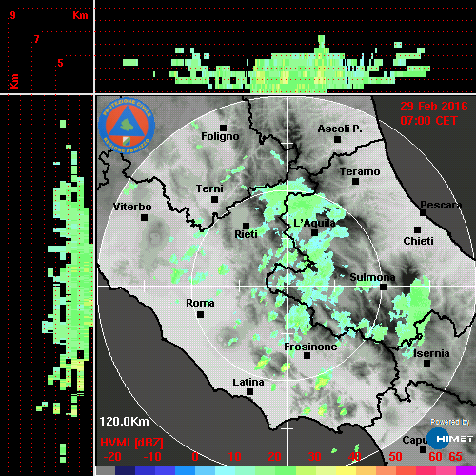Screen dimensions: 476x476
Task: Click the magenta end of dBZ color scale
Action: point(466,470)
